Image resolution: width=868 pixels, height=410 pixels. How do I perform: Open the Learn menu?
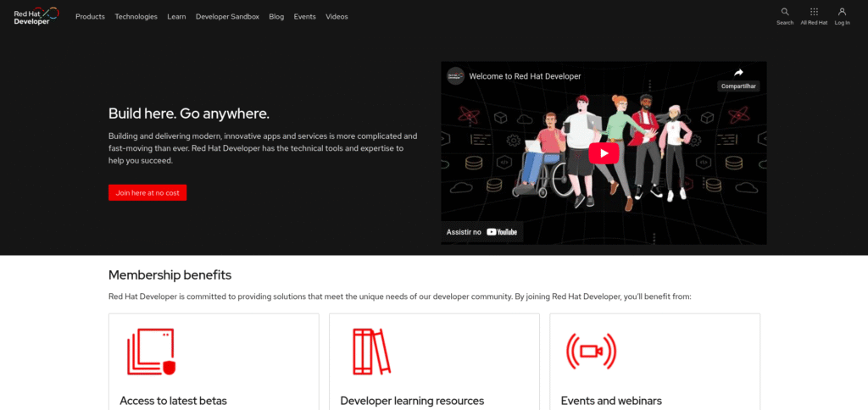176,17
